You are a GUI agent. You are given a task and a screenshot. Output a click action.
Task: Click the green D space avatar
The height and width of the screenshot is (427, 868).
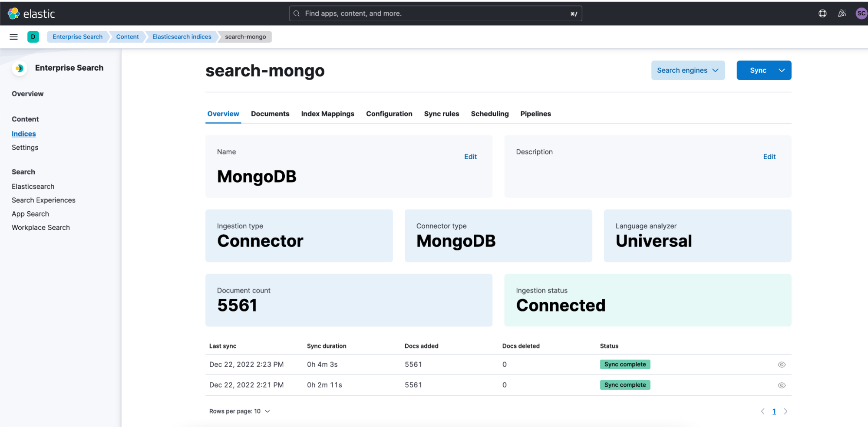point(33,37)
